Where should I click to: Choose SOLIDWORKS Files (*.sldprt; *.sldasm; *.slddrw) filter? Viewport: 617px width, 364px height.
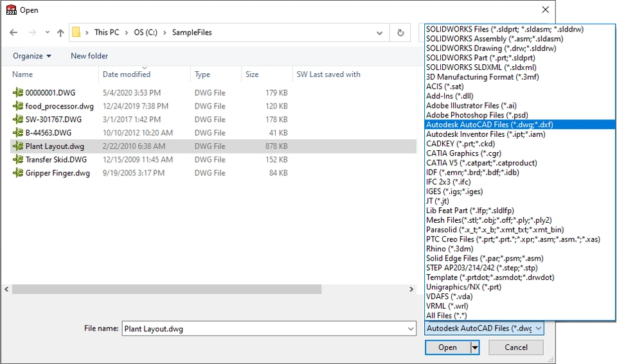[x=520, y=29]
